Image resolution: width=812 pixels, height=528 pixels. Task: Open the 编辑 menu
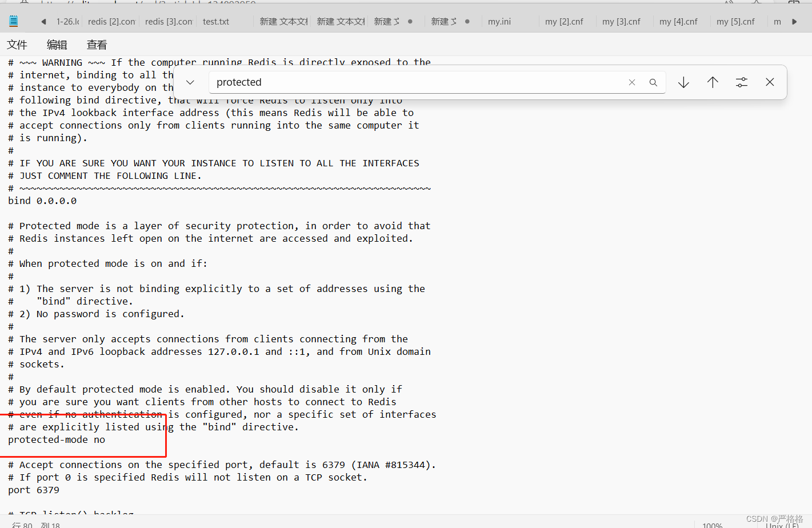57,45
